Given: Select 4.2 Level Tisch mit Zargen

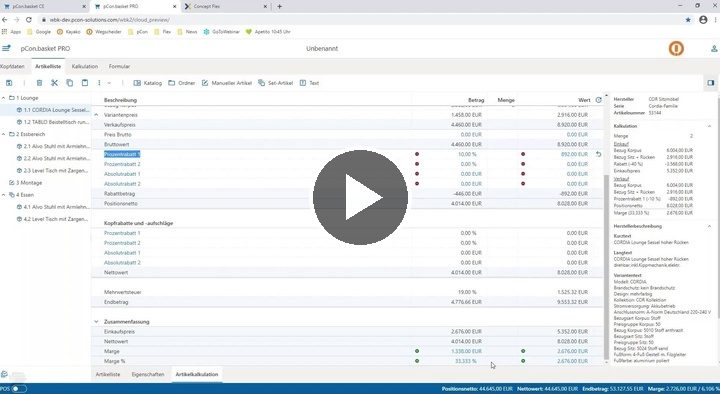Looking at the screenshot, I should coord(52,219).
